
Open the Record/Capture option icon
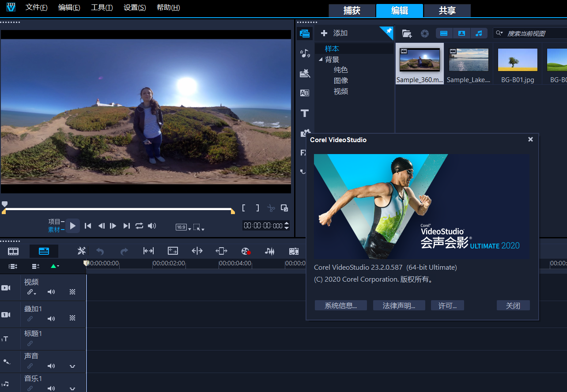point(246,251)
